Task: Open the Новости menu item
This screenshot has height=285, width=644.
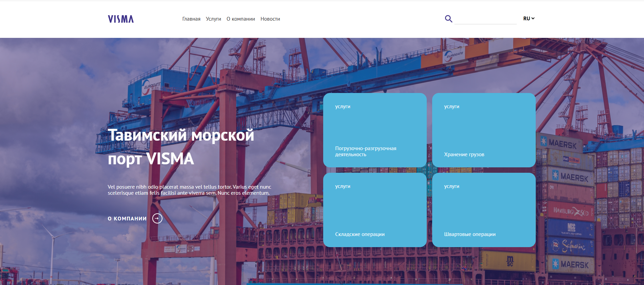Action: coord(270,19)
